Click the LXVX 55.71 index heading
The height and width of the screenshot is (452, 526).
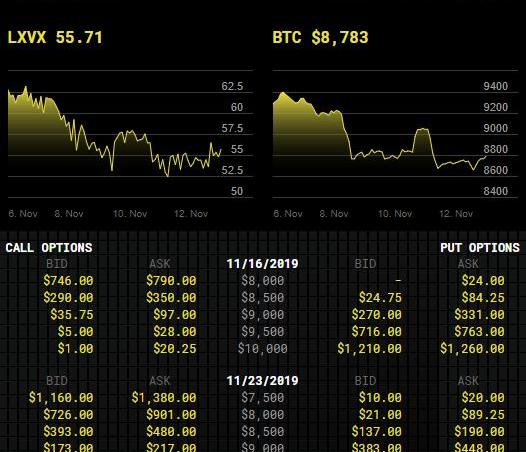(55, 37)
